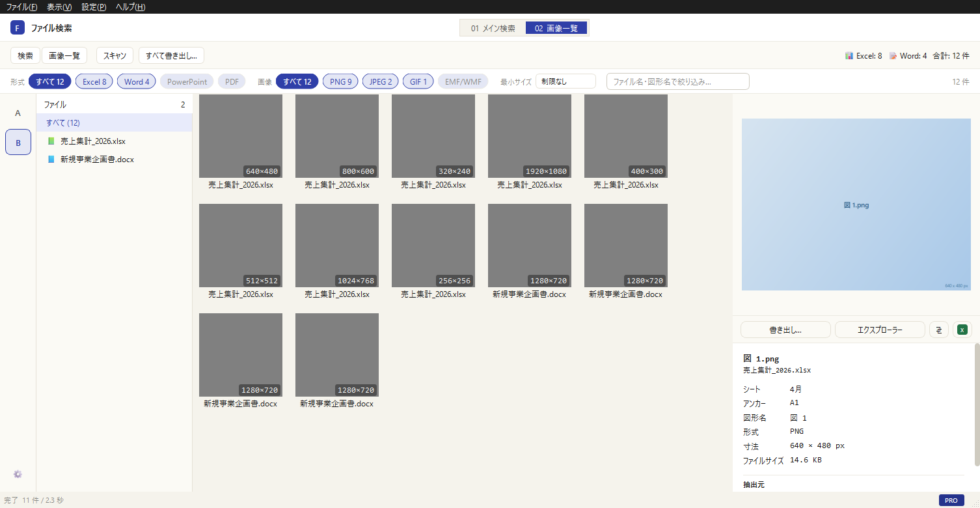This screenshot has height=508, width=980.
Task: Click the 検索 toolbar button
Action: (x=25, y=55)
